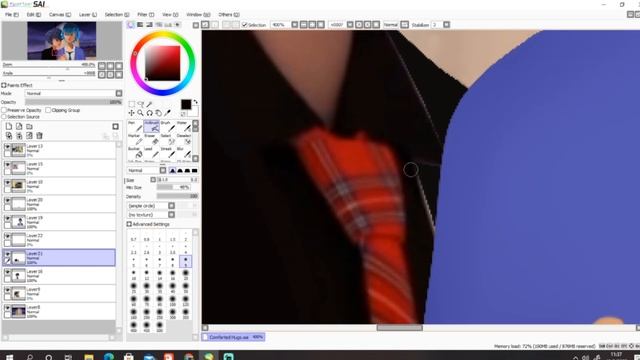Pick the lasso selection tool
The width and height of the screenshot is (640, 360).
[x=140, y=104]
